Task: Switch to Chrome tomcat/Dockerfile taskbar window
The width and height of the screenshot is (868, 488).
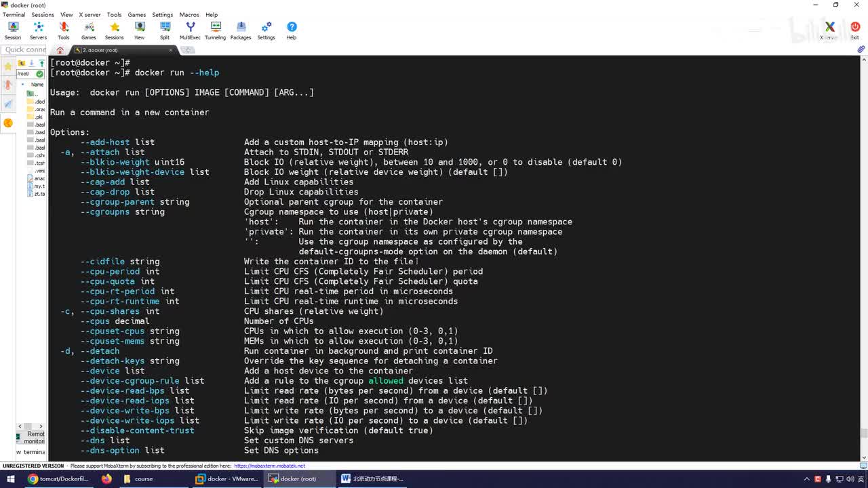Action: (58, 479)
